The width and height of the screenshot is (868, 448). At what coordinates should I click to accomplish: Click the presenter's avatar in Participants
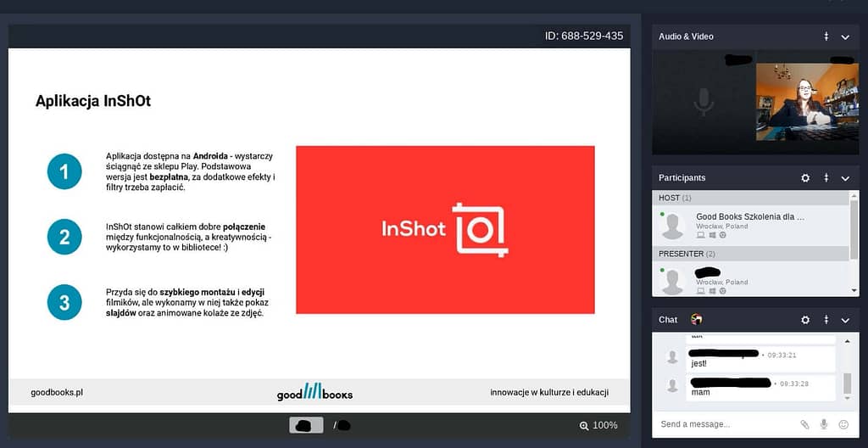pyautogui.click(x=672, y=283)
